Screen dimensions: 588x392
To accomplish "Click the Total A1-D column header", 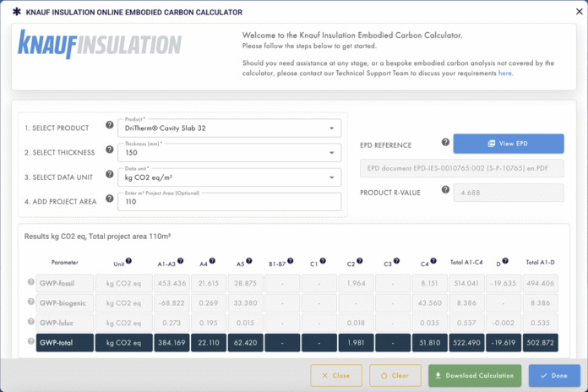I will pyautogui.click(x=540, y=263).
